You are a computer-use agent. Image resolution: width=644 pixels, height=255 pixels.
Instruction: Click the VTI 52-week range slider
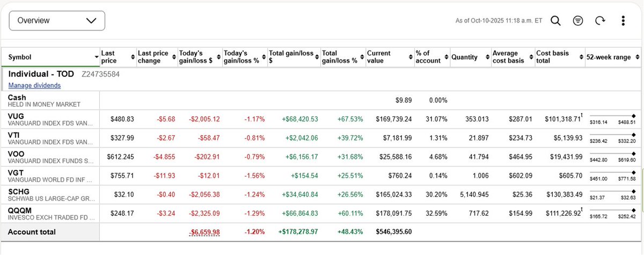tap(612, 135)
